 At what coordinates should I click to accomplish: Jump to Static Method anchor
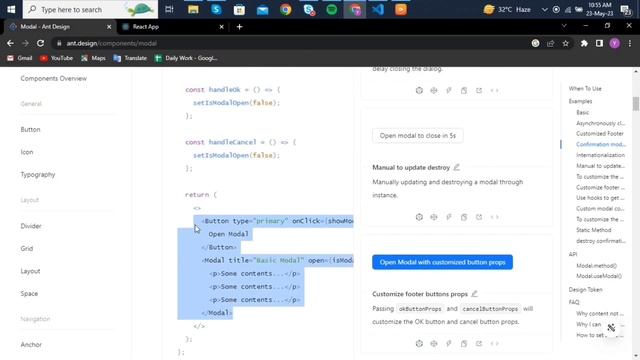click(593, 230)
